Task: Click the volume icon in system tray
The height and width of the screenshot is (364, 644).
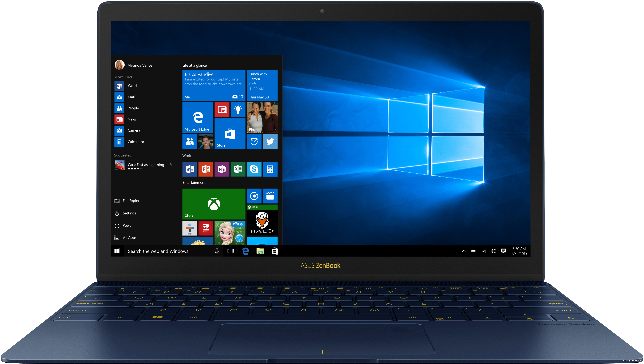Action: coord(493,251)
